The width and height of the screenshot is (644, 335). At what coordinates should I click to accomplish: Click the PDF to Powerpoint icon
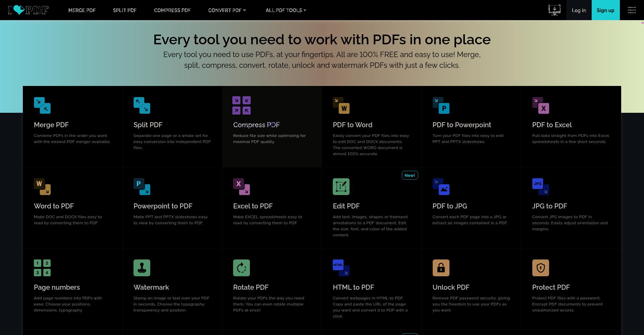(441, 105)
